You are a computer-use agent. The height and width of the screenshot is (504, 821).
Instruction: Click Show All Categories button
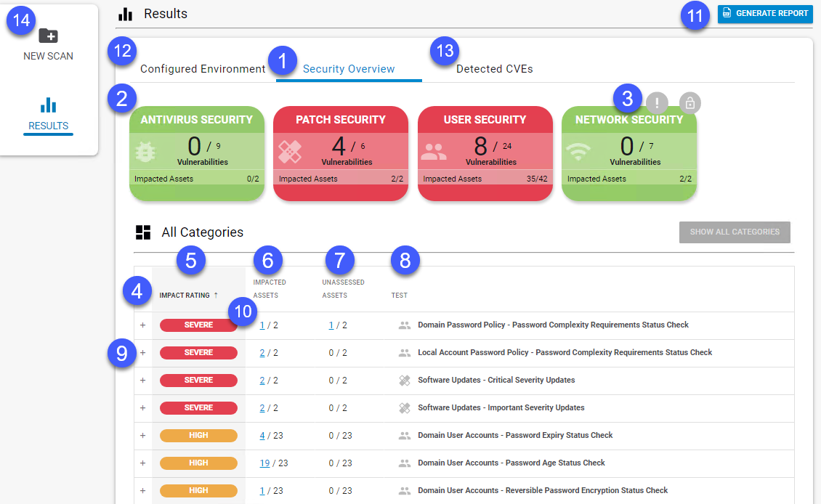735,232
